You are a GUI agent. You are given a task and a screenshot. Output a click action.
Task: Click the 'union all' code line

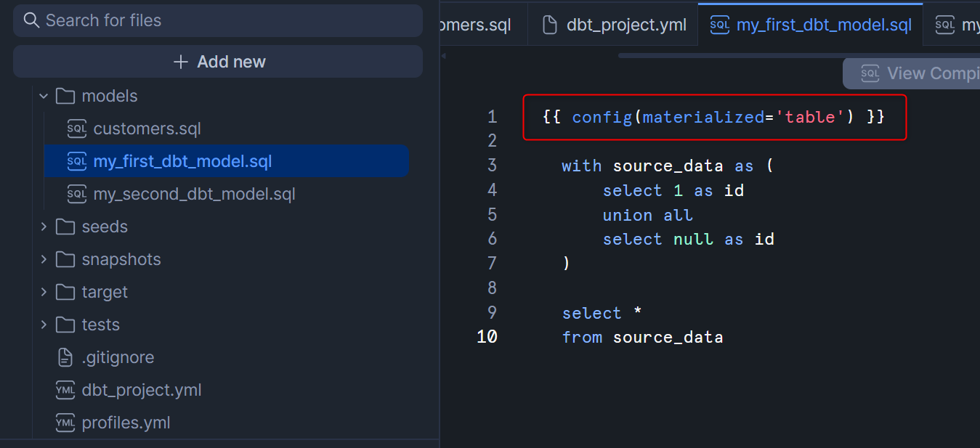pyautogui.click(x=648, y=215)
